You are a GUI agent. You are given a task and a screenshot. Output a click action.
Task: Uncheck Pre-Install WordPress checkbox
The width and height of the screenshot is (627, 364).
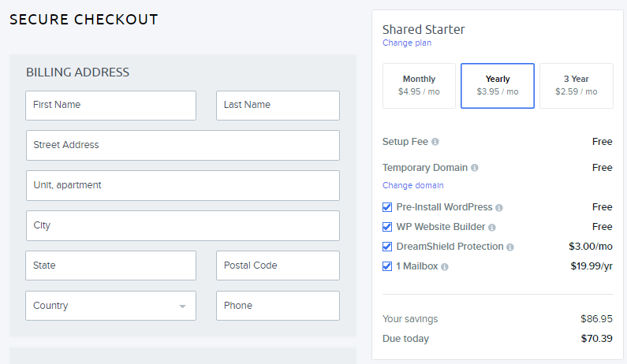(x=387, y=207)
